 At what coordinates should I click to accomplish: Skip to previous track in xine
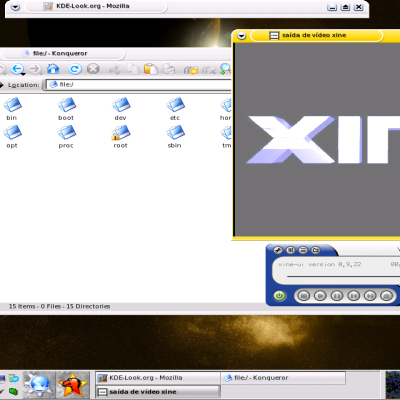click(353, 296)
